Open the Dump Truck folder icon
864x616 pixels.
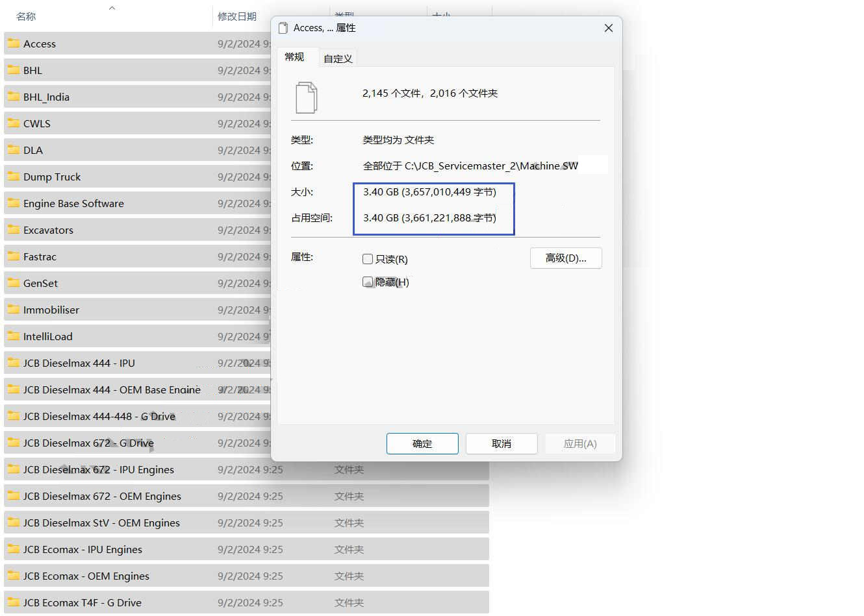pos(14,177)
